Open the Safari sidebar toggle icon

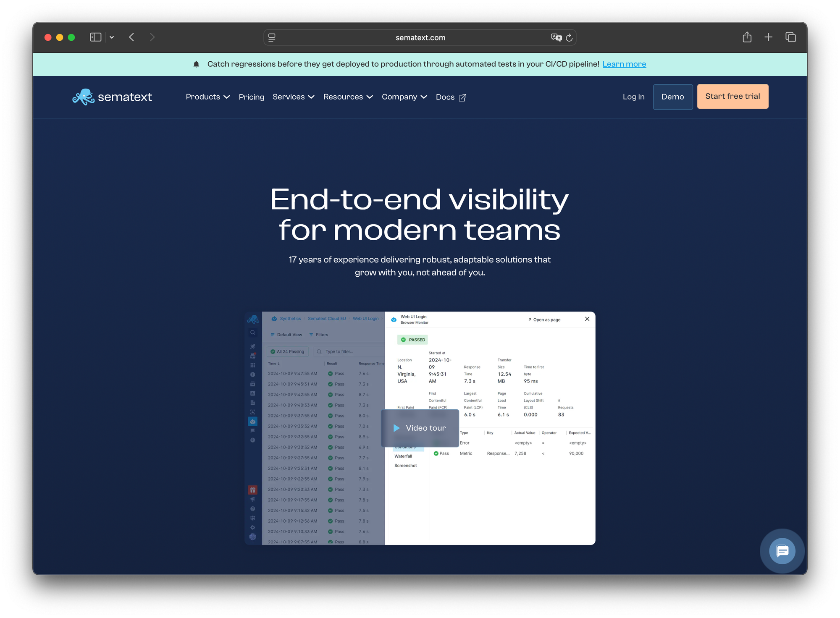pyautogui.click(x=96, y=37)
